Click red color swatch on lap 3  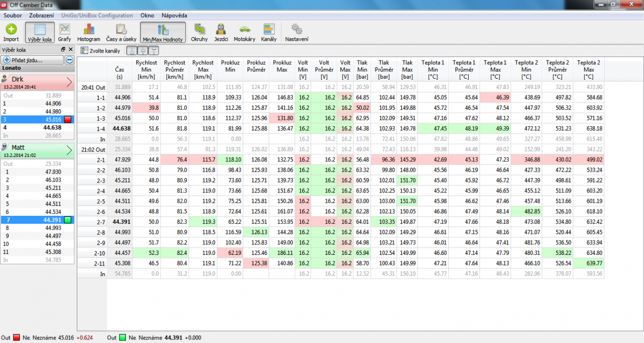[68, 119]
